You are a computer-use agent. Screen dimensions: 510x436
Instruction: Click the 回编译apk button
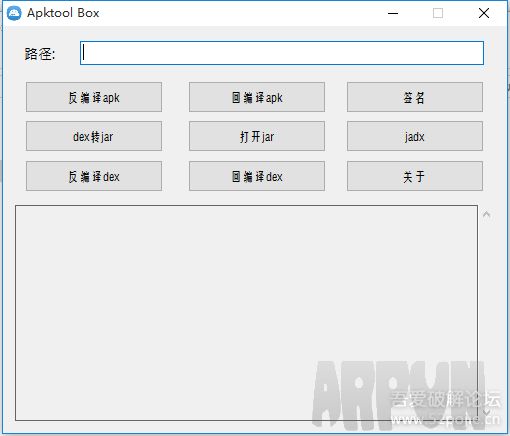257,97
